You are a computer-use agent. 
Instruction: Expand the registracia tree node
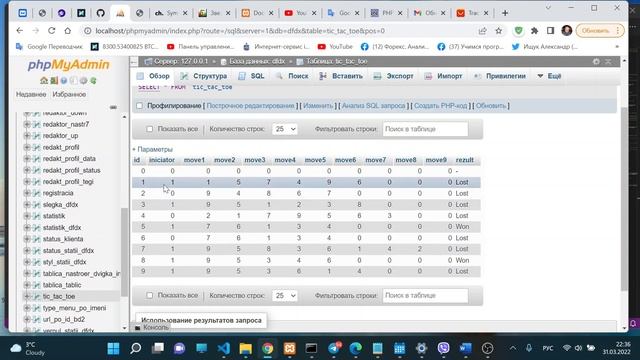pos(27,193)
